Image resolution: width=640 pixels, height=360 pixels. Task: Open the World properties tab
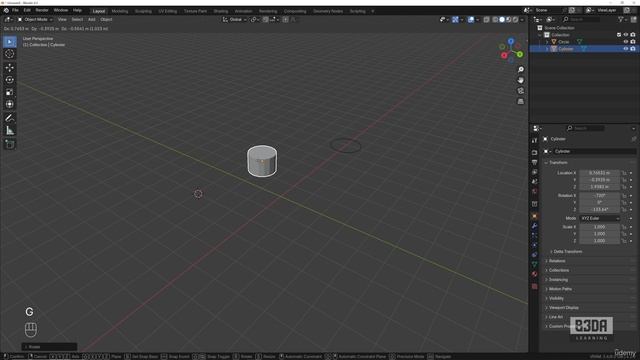[x=535, y=191]
